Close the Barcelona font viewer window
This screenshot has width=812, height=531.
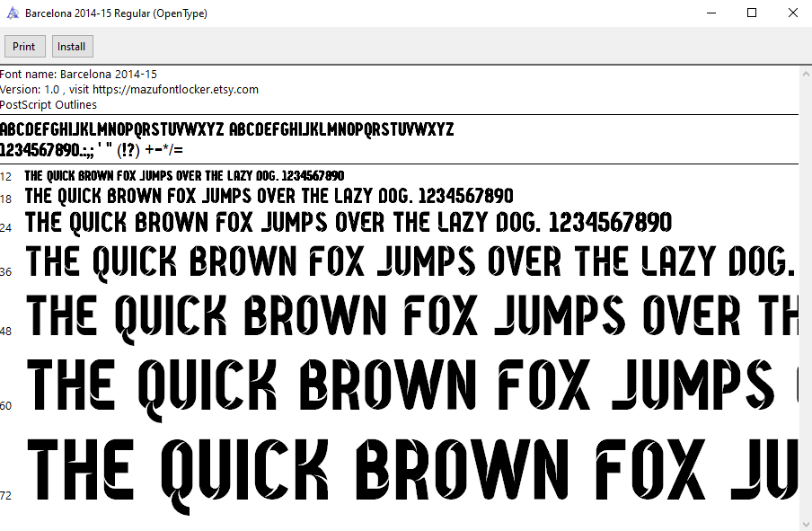point(792,13)
